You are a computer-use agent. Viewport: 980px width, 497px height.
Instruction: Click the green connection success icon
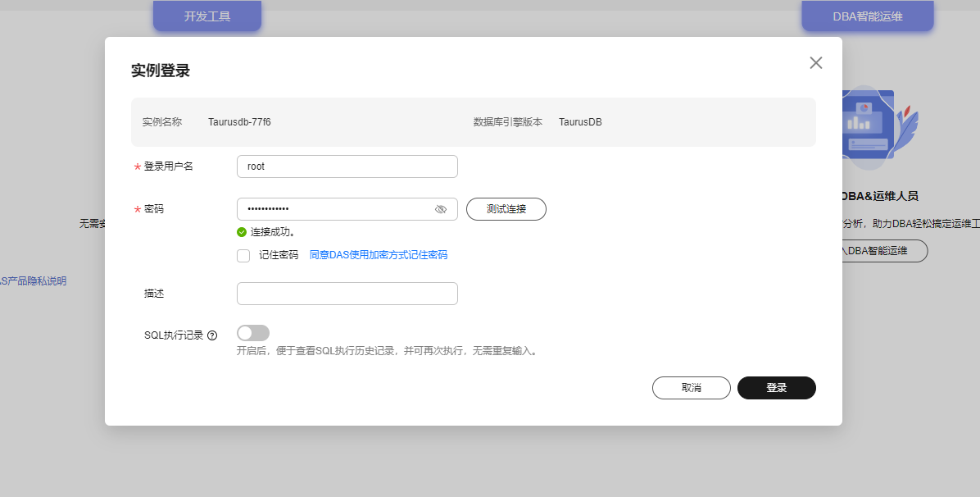[242, 232]
